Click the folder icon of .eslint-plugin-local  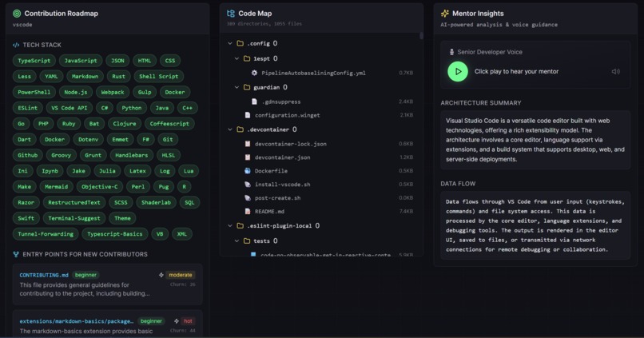click(241, 226)
